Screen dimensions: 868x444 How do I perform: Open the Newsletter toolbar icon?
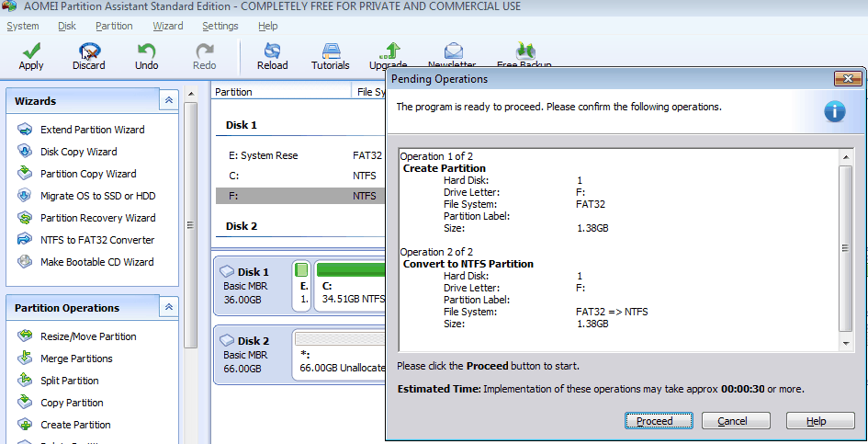[454, 51]
